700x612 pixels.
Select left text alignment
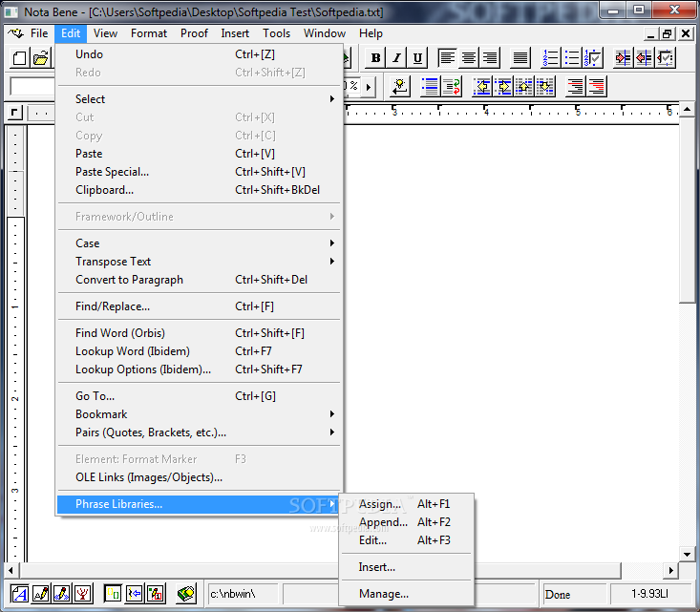(x=447, y=58)
